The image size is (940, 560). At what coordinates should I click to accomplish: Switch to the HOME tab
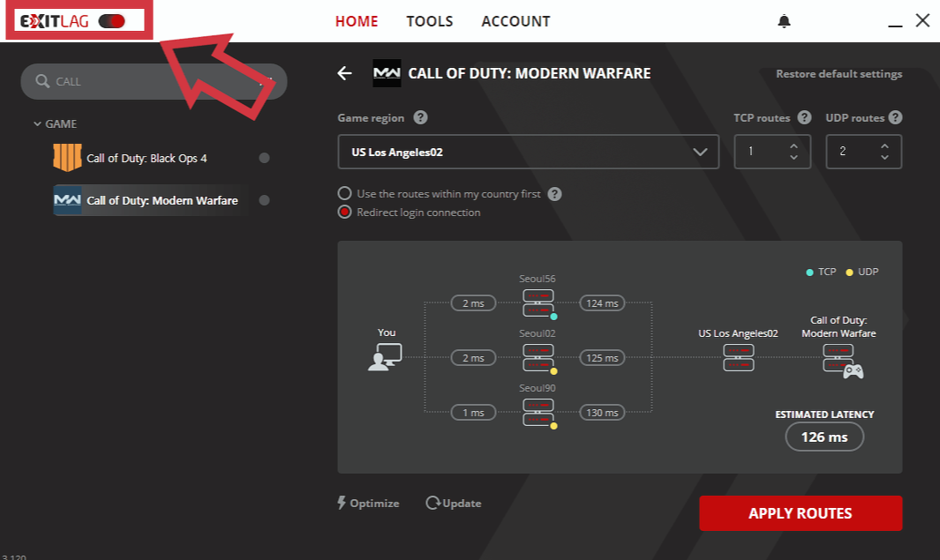click(x=357, y=21)
